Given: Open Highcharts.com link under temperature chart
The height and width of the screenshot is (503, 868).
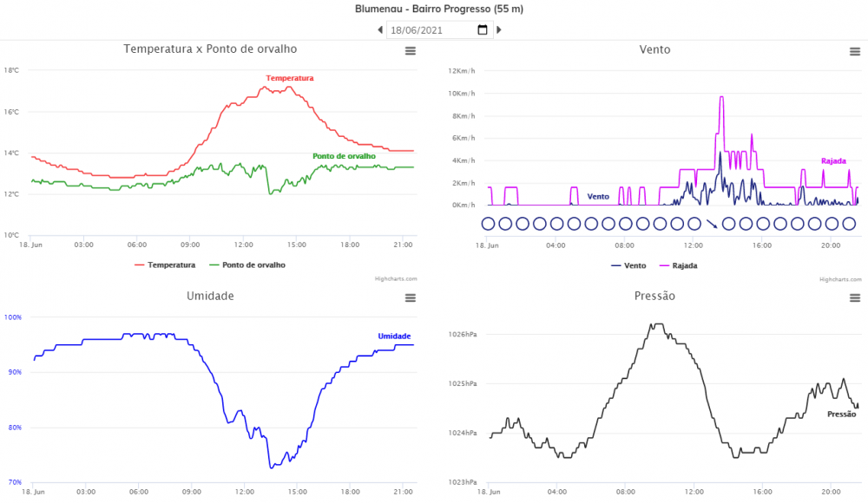Looking at the screenshot, I should (397, 279).
